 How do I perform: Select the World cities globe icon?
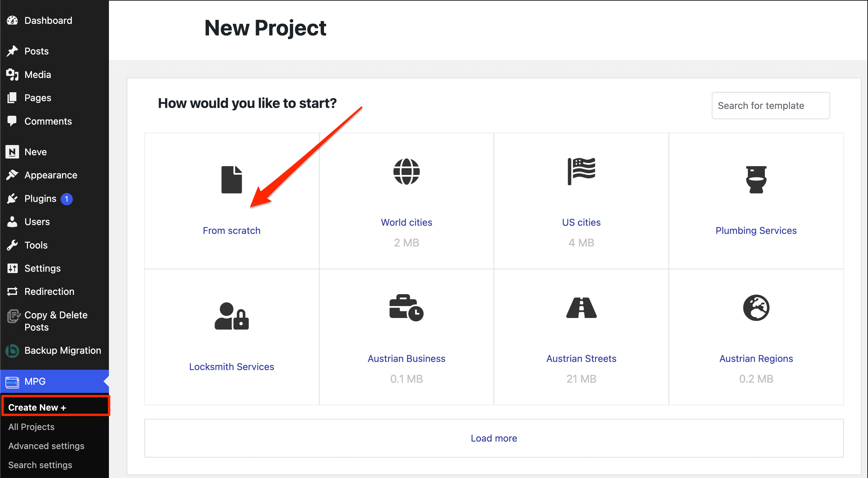point(406,172)
